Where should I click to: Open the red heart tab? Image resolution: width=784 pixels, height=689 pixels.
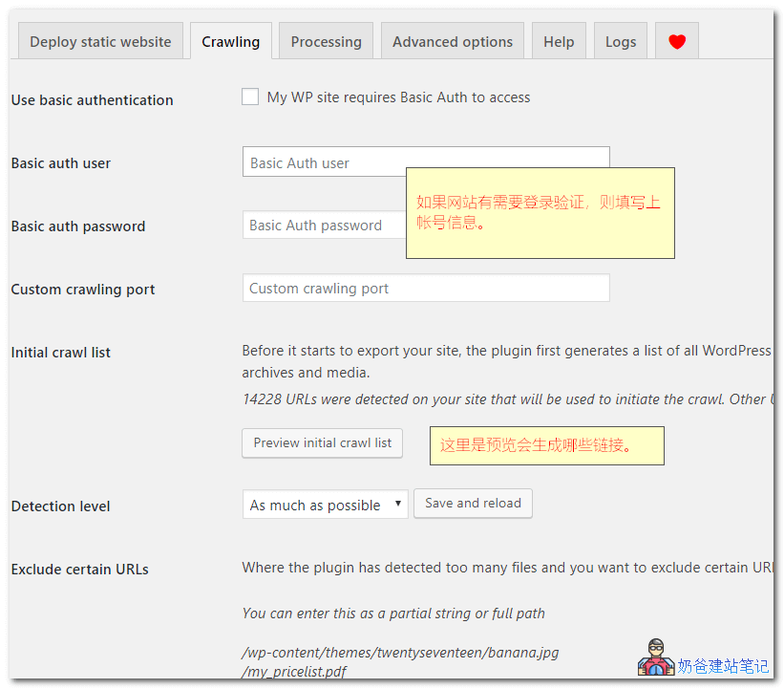tap(676, 41)
